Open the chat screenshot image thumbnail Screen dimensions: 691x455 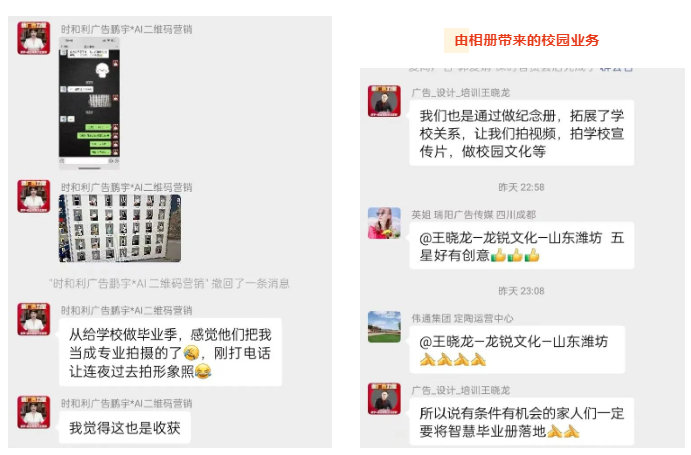[89, 103]
